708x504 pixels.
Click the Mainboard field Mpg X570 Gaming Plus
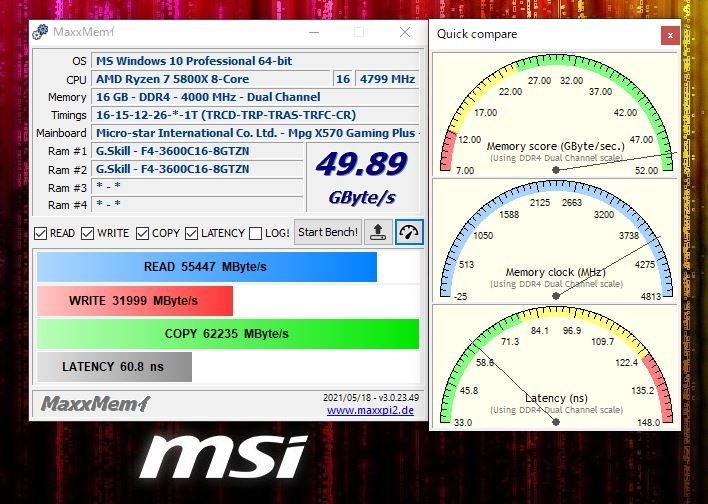pyautogui.click(x=255, y=133)
